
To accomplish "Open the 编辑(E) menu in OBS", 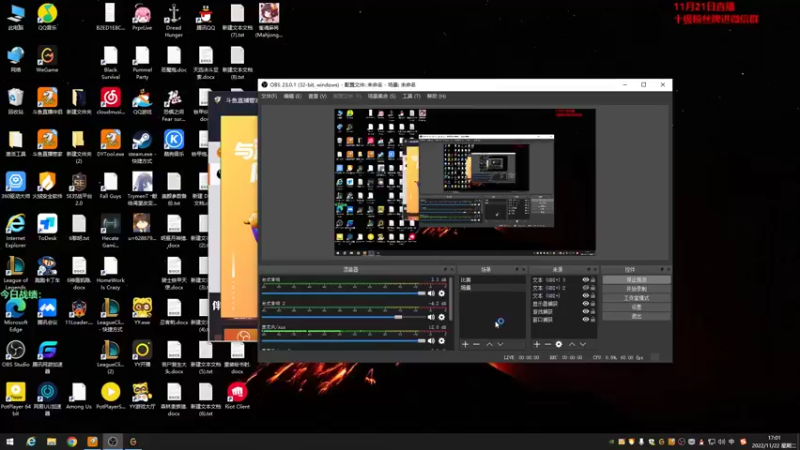I will [292, 96].
